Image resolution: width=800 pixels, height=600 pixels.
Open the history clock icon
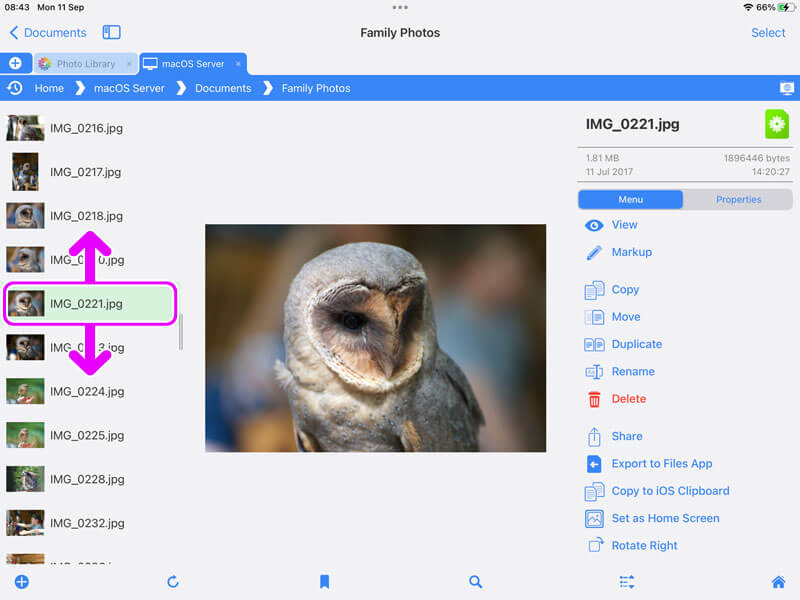(15, 88)
